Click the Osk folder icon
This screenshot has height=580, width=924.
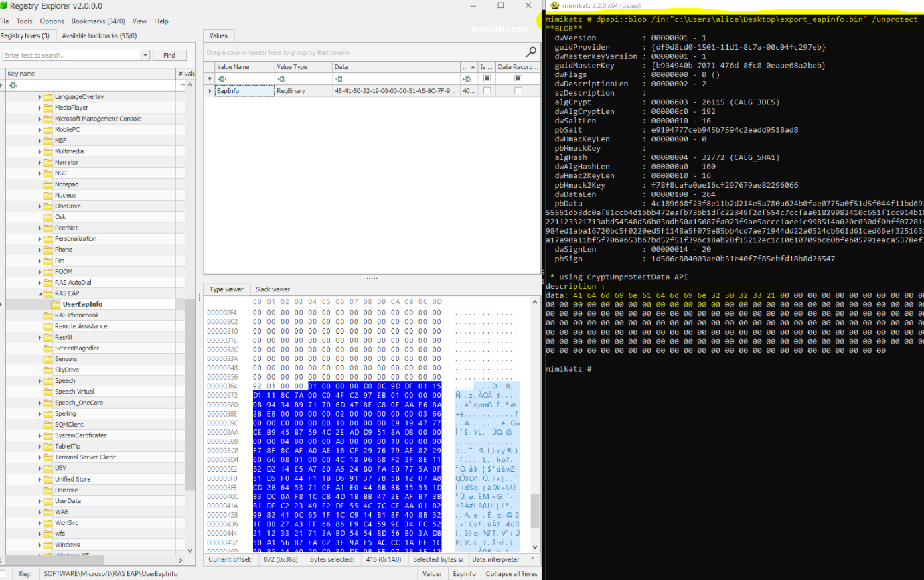click(x=48, y=217)
